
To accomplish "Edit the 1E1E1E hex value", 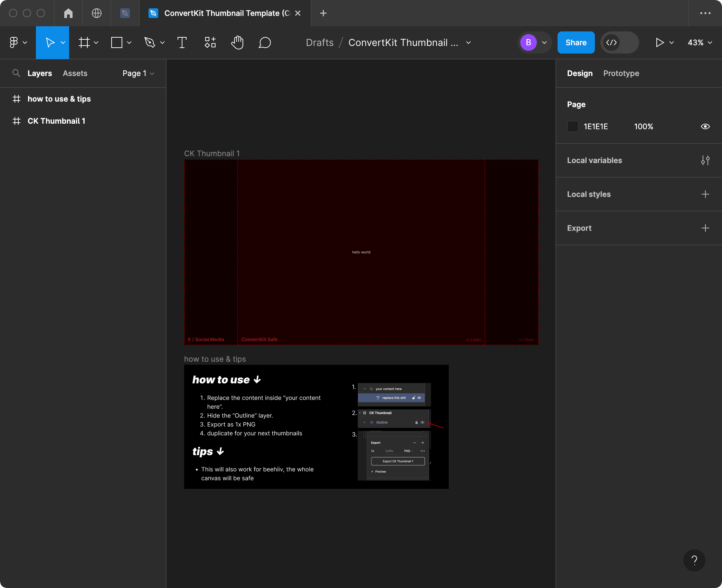I will tap(596, 126).
